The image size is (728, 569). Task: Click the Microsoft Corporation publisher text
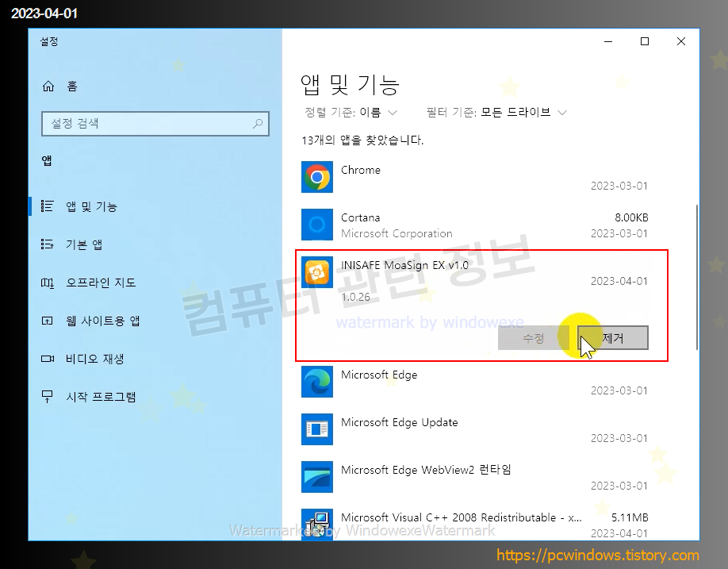click(x=397, y=233)
